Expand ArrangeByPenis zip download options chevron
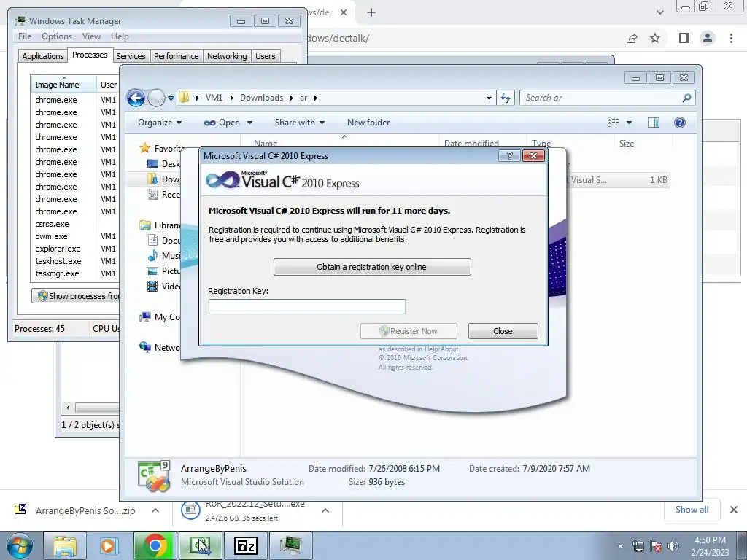 [155, 510]
